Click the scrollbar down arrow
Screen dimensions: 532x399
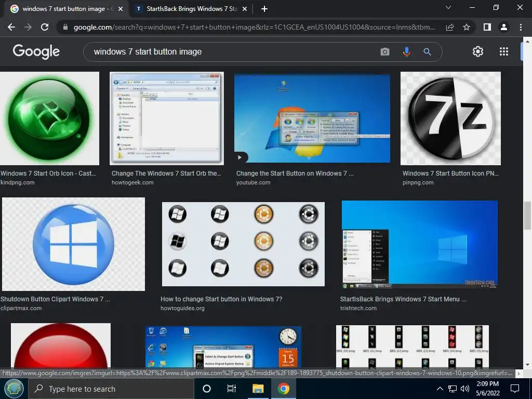pyautogui.click(x=527, y=365)
